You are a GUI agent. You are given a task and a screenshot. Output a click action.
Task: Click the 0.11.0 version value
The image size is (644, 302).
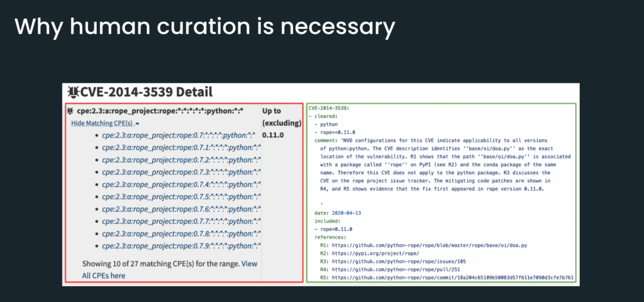[273, 135]
